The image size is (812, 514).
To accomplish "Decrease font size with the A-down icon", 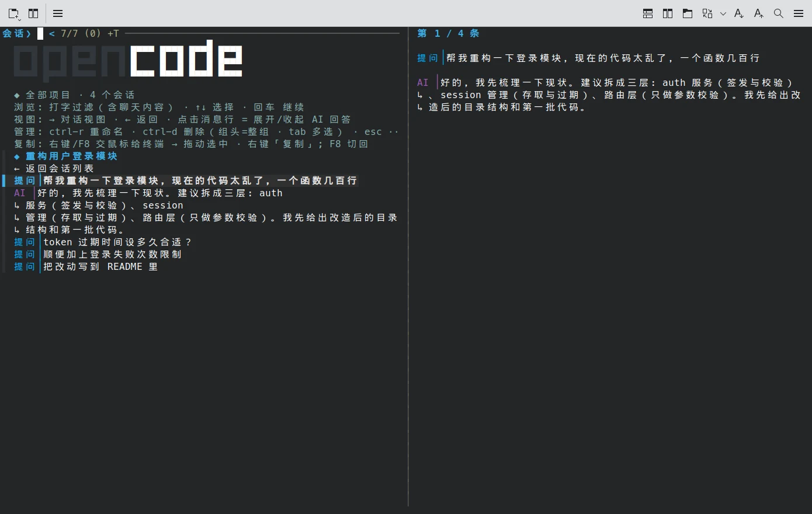I will tap(739, 13).
